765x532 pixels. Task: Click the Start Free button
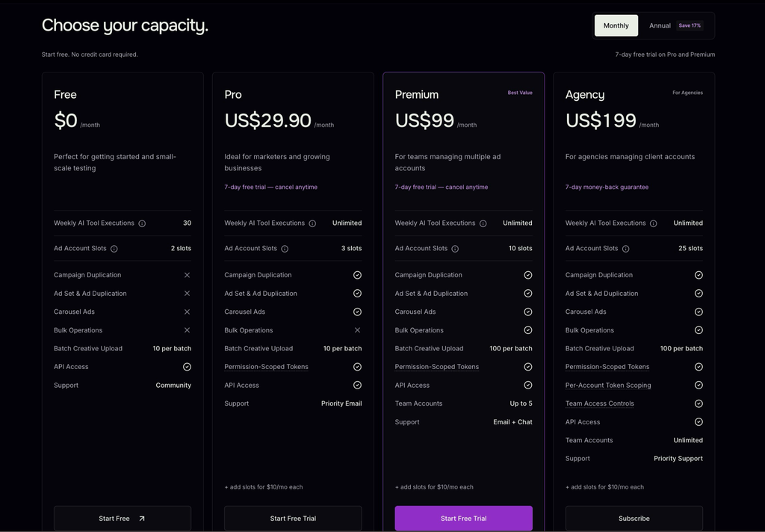click(123, 519)
